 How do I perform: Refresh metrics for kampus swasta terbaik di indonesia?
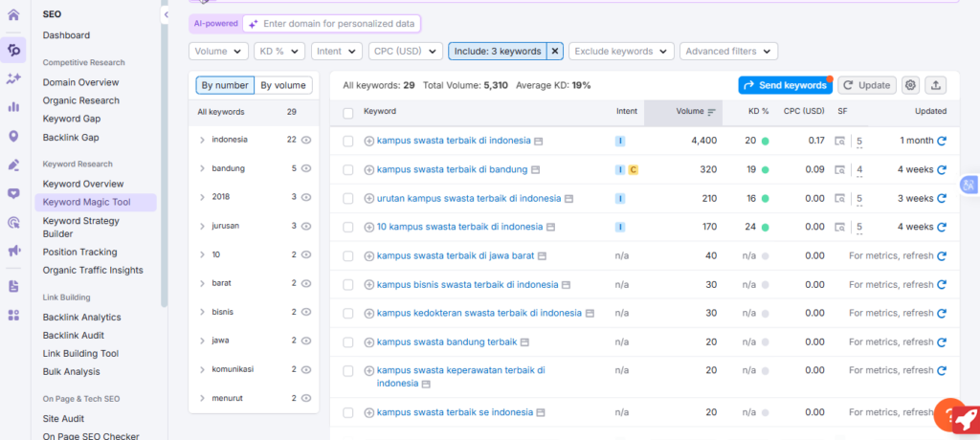[942, 141]
